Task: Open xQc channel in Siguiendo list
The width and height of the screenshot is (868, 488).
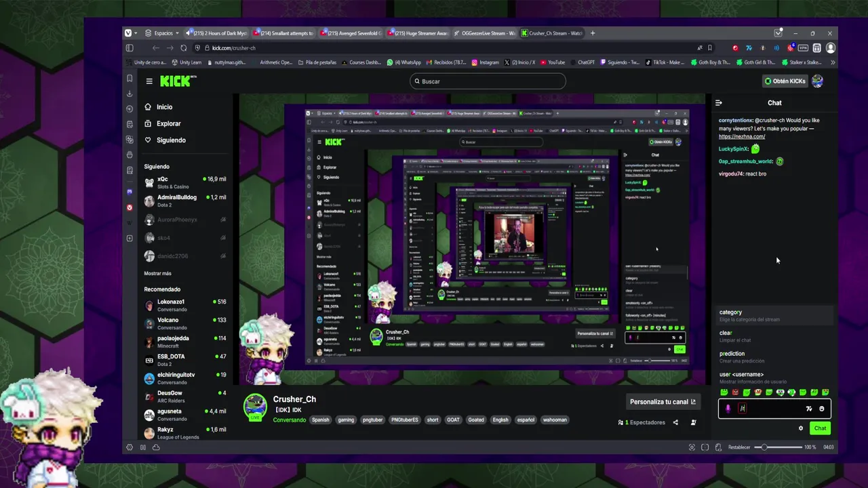Action: 185,182
